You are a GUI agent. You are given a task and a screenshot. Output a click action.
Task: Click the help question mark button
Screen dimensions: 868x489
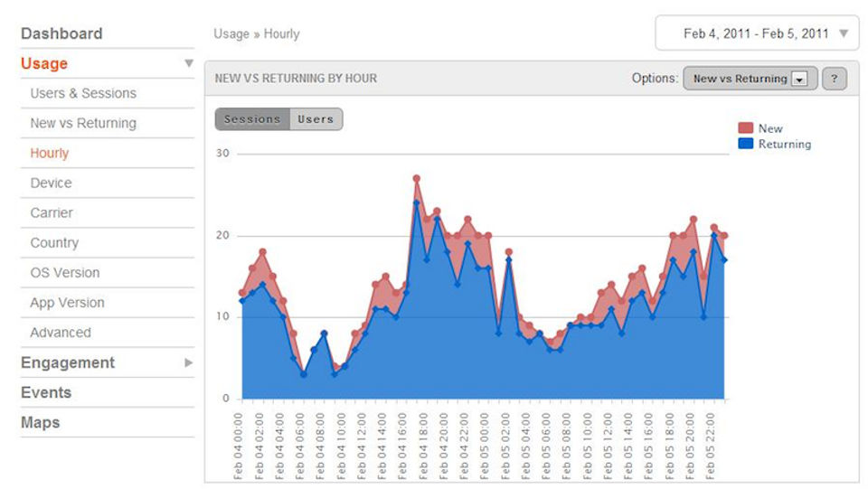[835, 79]
